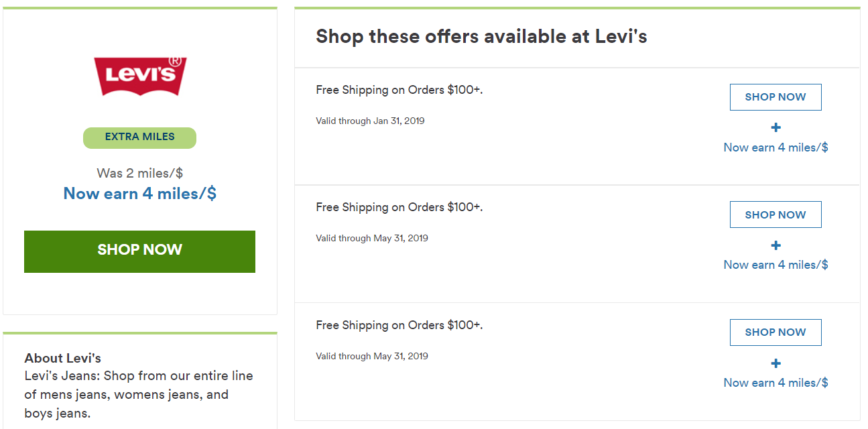This screenshot has width=868, height=429.
Task: Click the plus icon in second offer
Action: 776,245
